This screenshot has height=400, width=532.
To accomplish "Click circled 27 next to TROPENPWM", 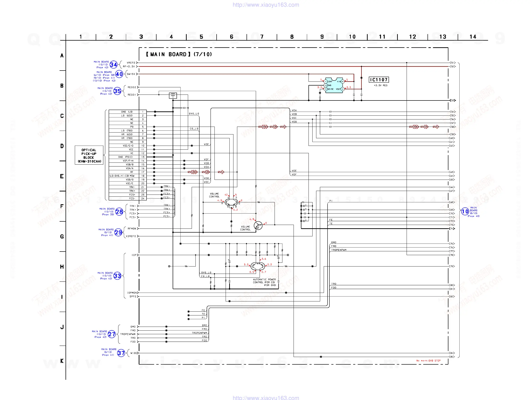I will coord(112,334).
